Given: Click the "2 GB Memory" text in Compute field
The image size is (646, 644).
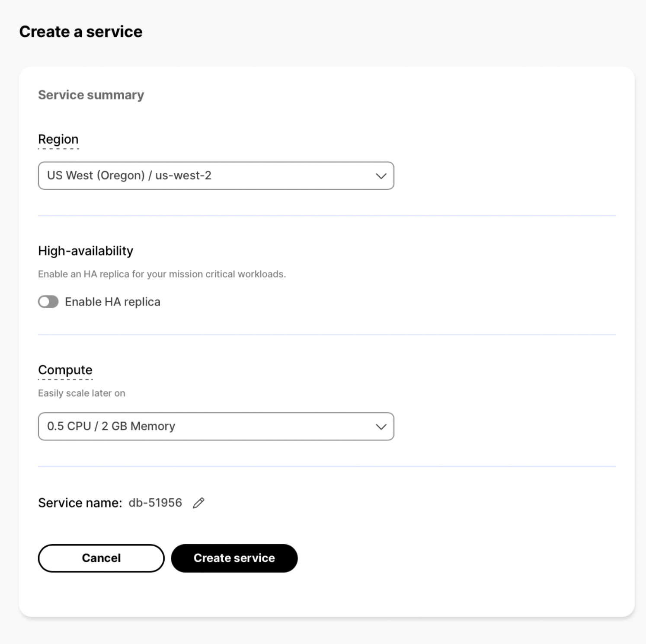Looking at the screenshot, I should click(x=138, y=426).
